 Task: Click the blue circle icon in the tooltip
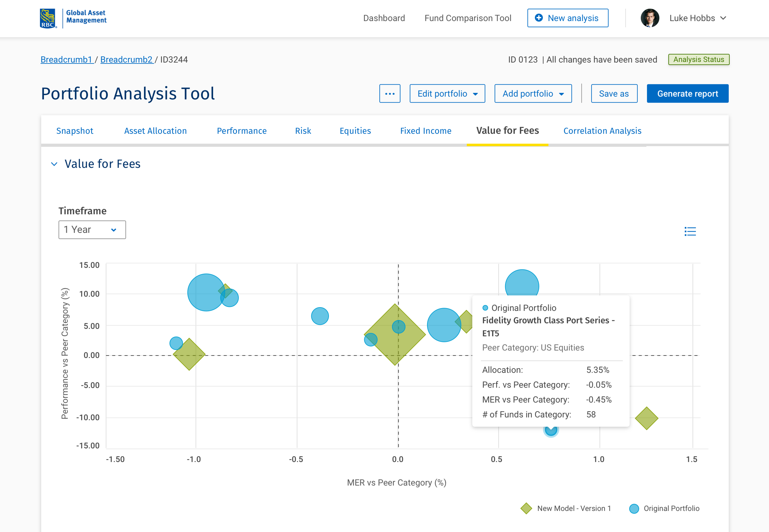485,308
